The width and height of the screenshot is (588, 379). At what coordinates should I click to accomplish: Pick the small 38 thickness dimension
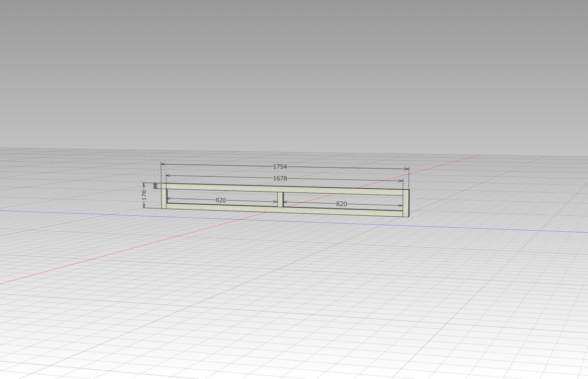155,185
